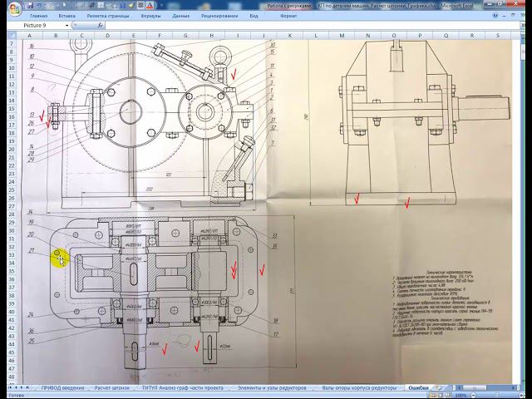This screenshot has height=399, width=532.
Task: Open the round Office button menu
Action: [x=15, y=9]
